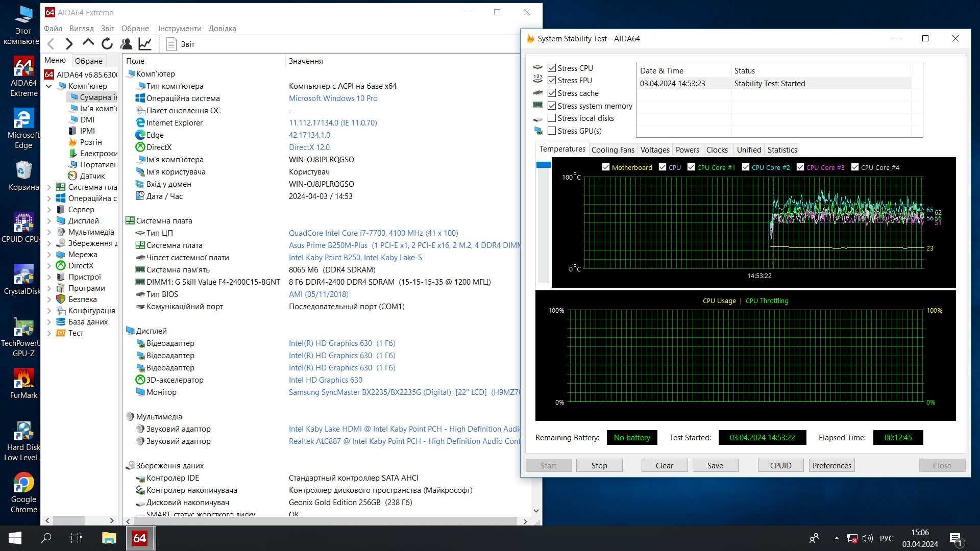Screen dimensions: 980x551
Task: Toggle Motherboard temperature graph checkbox
Action: [606, 167]
